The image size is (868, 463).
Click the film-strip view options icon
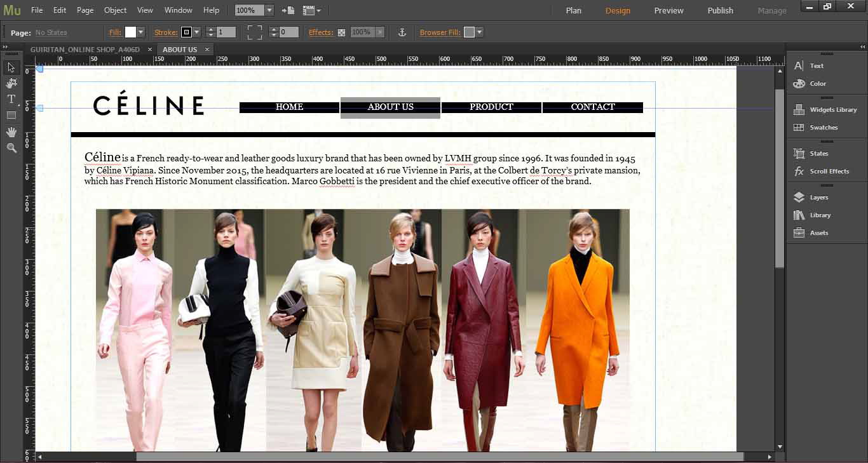pyautogui.click(x=311, y=10)
